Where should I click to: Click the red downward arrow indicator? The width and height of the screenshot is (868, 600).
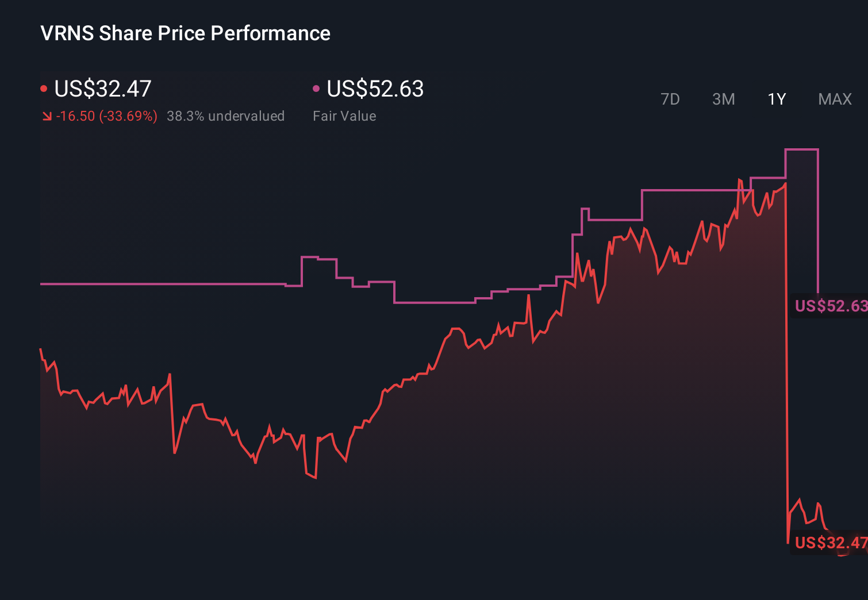48,116
